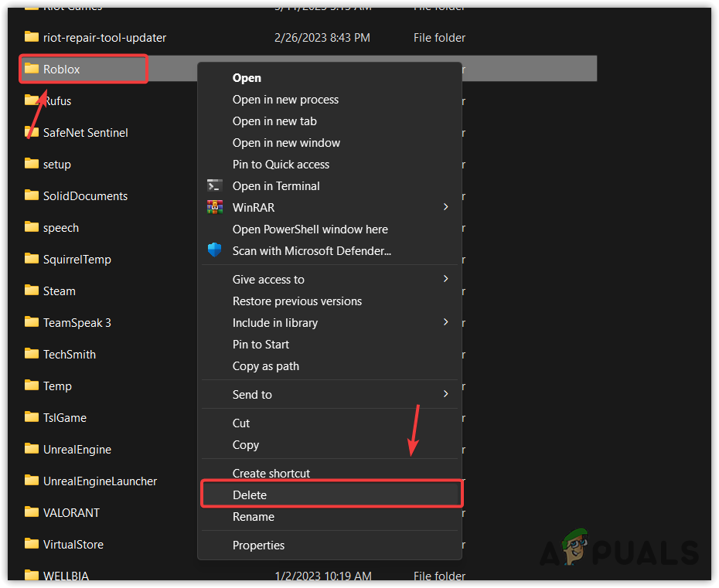Expand the WinRAR submenu arrow

pyautogui.click(x=446, y=207)
